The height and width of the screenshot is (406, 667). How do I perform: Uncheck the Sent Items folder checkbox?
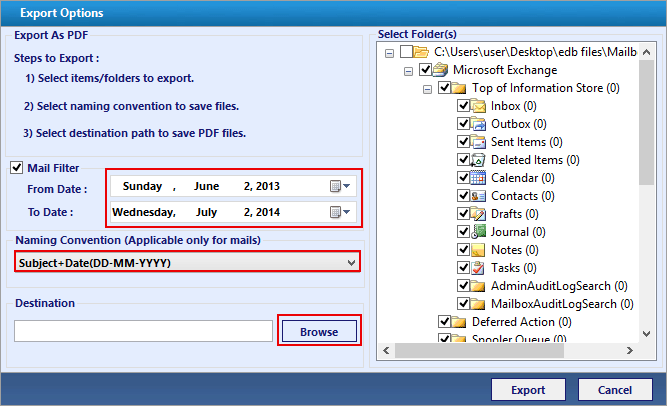tap(463, 142)
